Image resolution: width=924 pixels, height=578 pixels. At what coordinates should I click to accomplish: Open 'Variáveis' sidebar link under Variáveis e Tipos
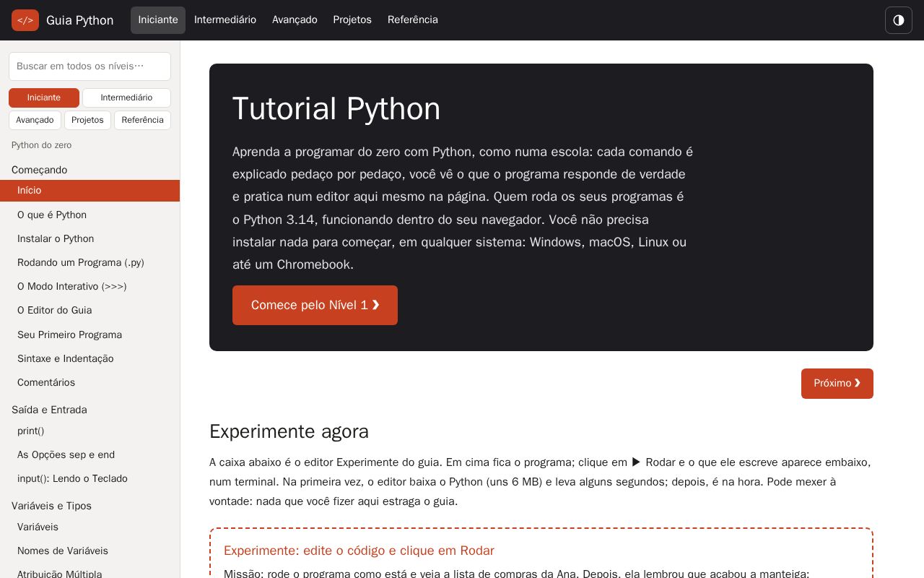pyautogui.click(x=90, y=527)
